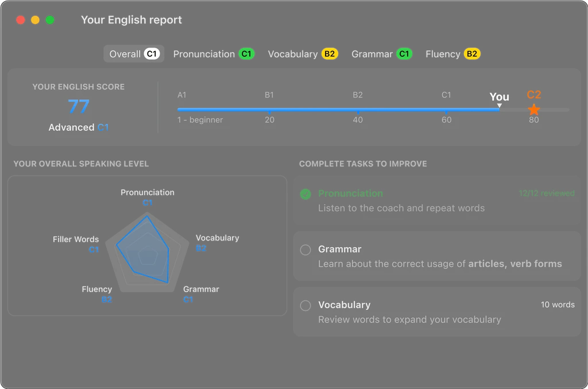Click the green C1 badge on the Pronunciation tab
The image size is (588, 389).
[246, 53]
